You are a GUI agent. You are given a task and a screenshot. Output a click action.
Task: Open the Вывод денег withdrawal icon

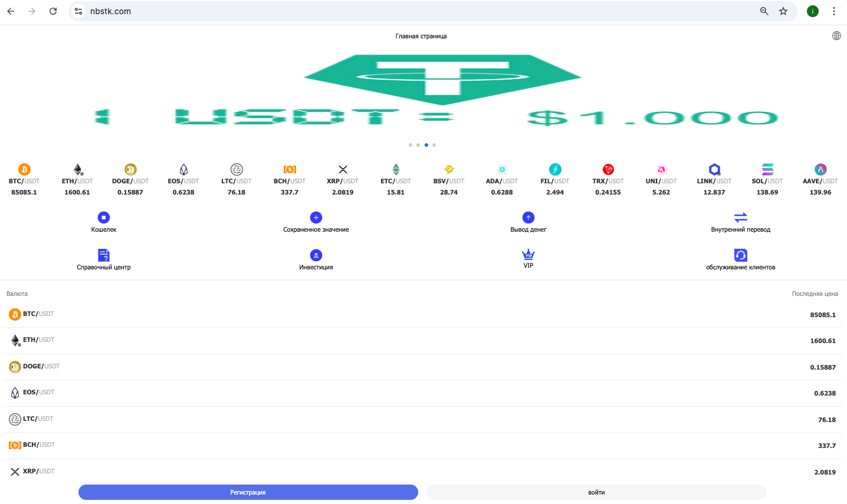(528, 218)
